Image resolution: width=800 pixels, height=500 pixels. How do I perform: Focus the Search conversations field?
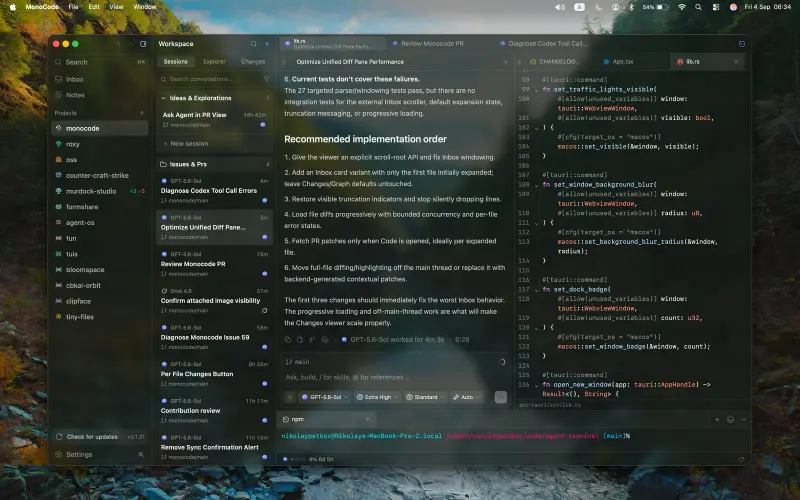pyautogui.click(x=209, y=79)
